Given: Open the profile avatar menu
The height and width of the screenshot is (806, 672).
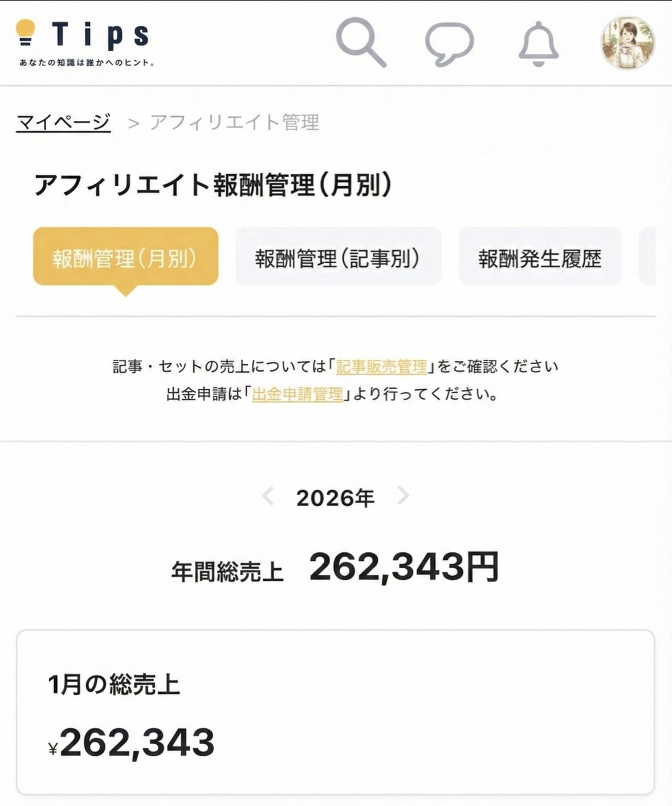Looking at the screenshot, I should click(x=628, y=43).
